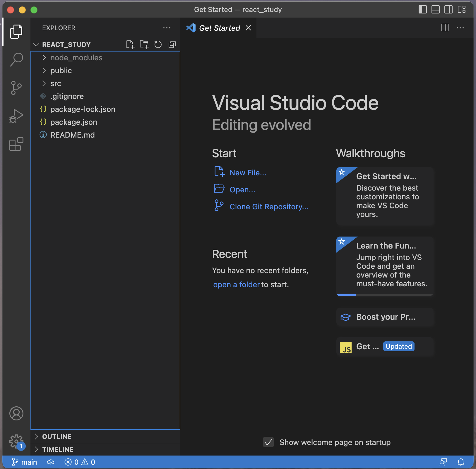Toggle the bottom panel from title bar
Viewport: 476px width, 469px height.
click(436, 10)
